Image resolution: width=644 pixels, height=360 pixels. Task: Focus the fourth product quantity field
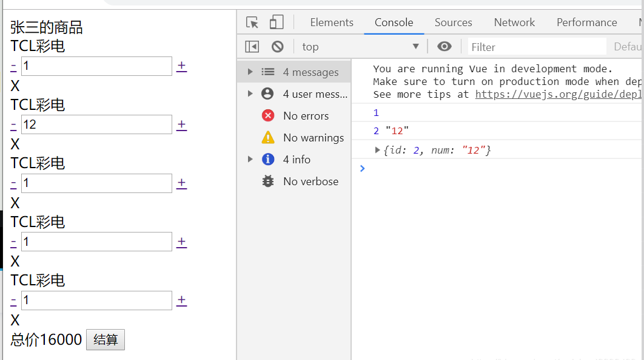(x=96, y=241)
